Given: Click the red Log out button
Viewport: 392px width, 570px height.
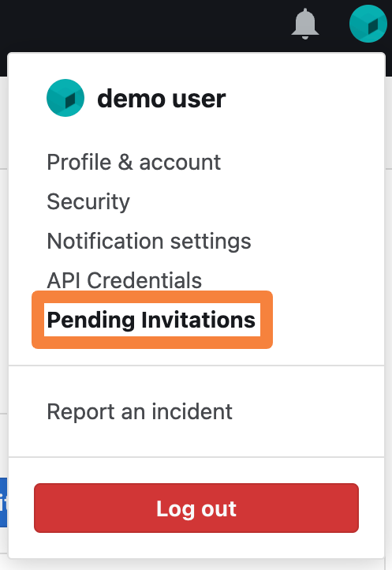Looking at the screenshot, I should tap(196, 508).
